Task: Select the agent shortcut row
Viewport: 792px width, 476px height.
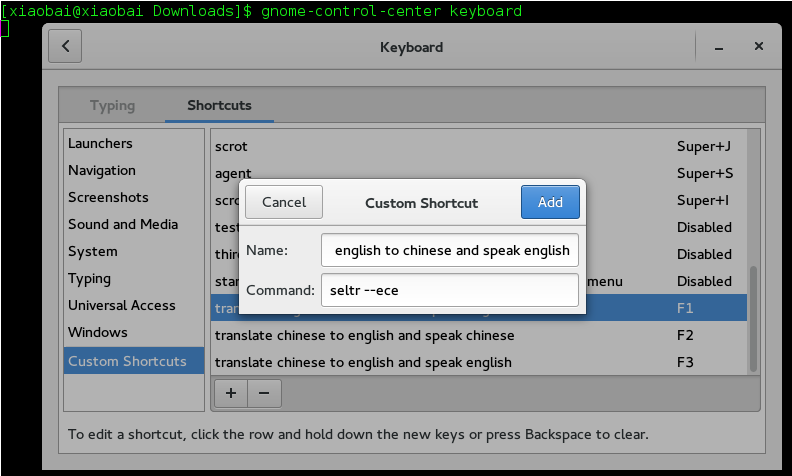Action: 478,173
